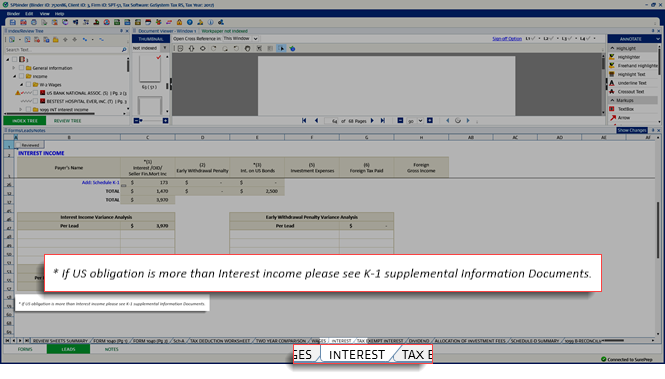This screenshot has width=665, height=379.
Task: Select the THUMBNAIL button
Action: pyautogui.click(x=151, y=39)
